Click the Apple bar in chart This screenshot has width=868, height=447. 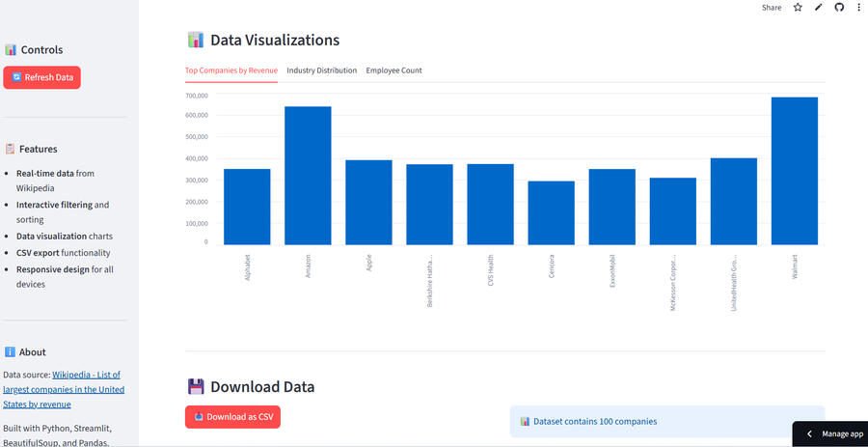pyautogui.click(x=368, y=202)
